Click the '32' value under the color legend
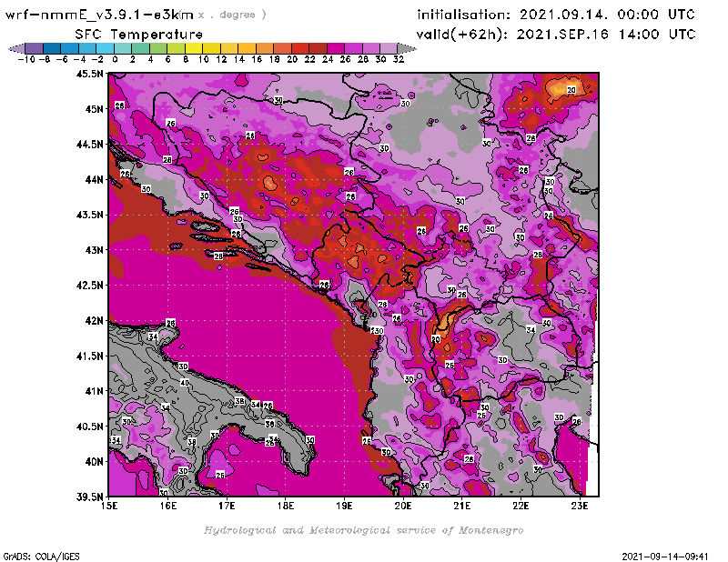 399,59
